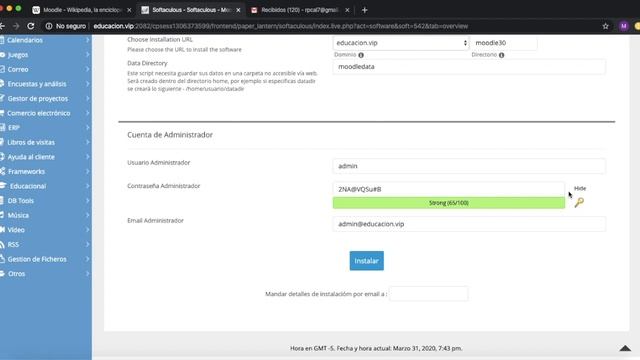Switch to Moodle Wikipedia tab

[x=82, y=10]
